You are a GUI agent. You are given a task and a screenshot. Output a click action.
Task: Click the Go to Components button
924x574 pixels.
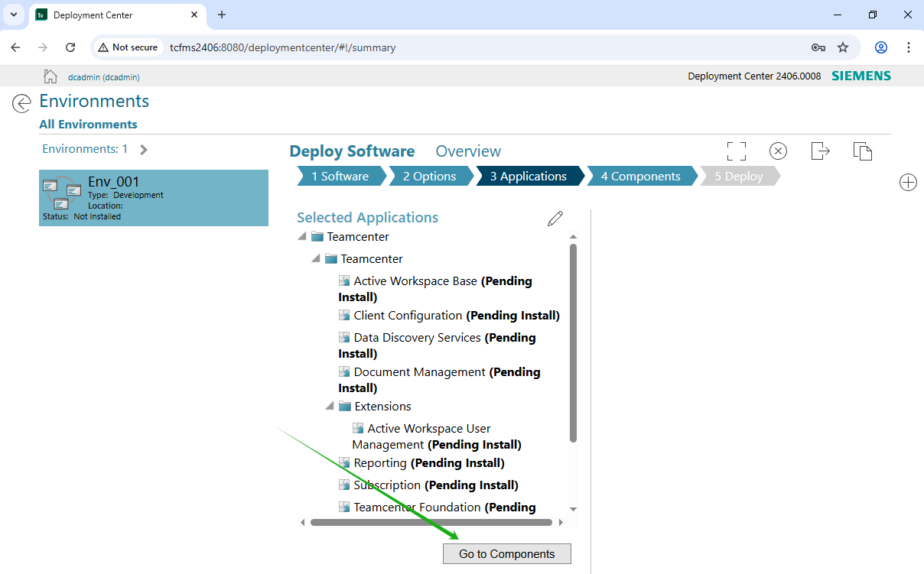coord(507,554)
